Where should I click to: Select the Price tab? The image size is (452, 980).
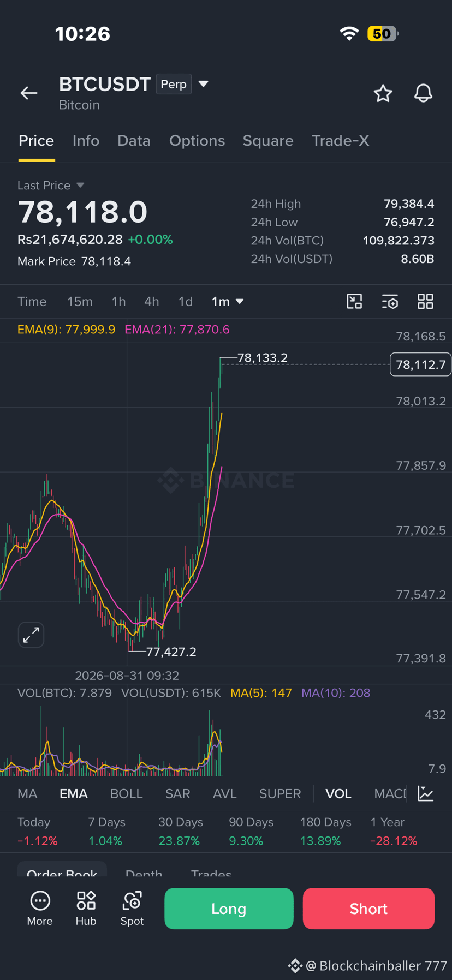tap(37, 141)
